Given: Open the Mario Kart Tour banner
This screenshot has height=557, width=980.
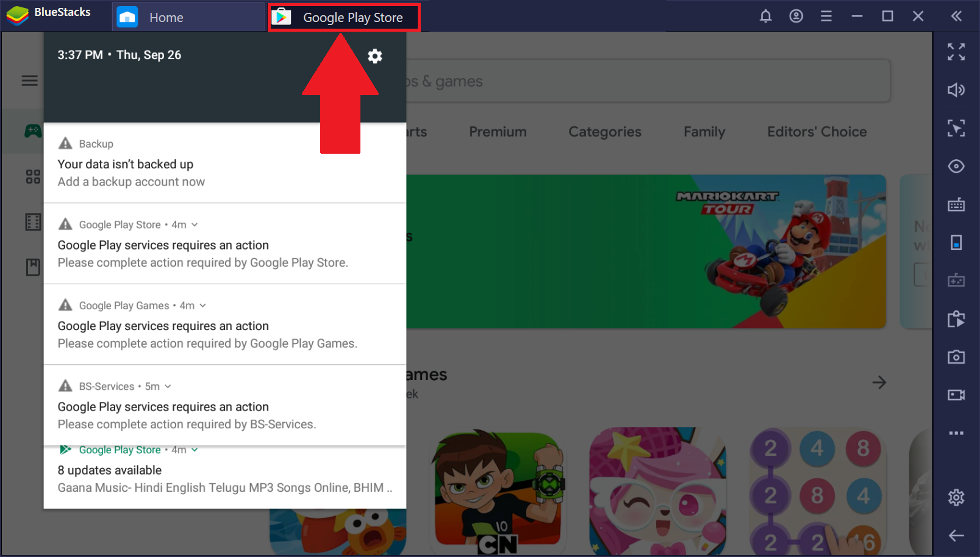Looking at the screenshot, I should click(x=646, y=251).
